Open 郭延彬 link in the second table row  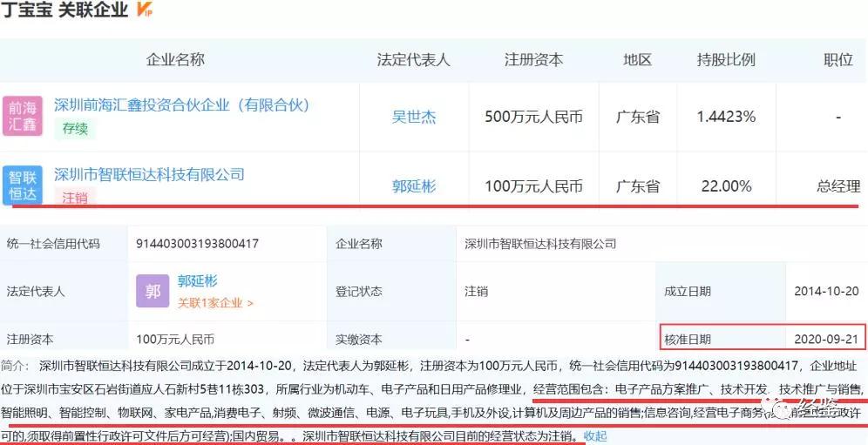[x=414, y=186]
